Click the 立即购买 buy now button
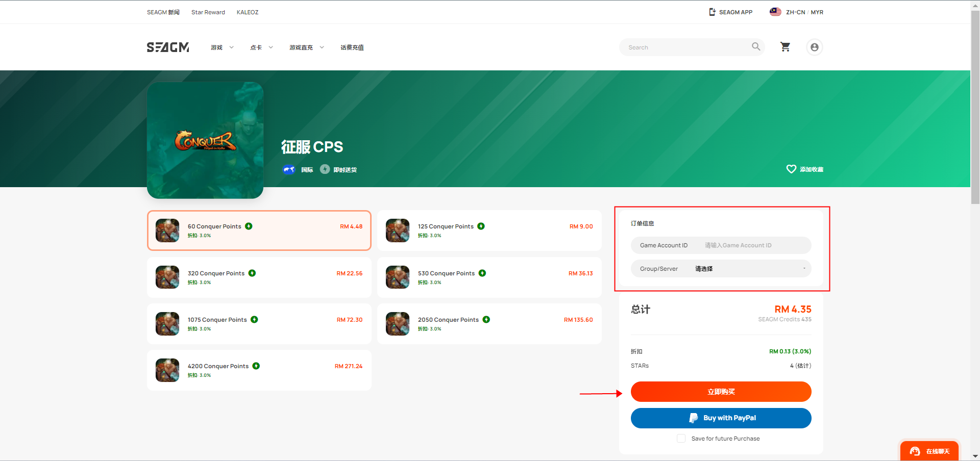 (x=721, y=392)
